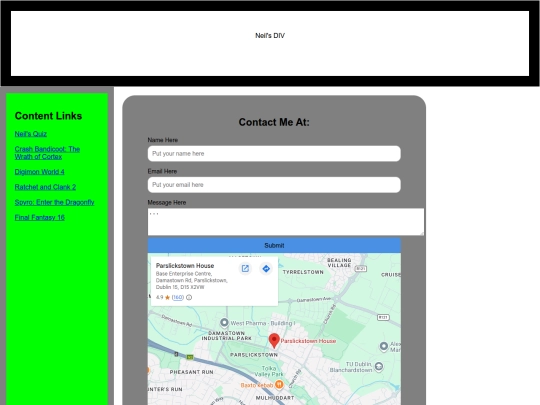
Task: Click the TYRRELSTOWN map label
Action: pyautogui.click(x=303, y=272)
